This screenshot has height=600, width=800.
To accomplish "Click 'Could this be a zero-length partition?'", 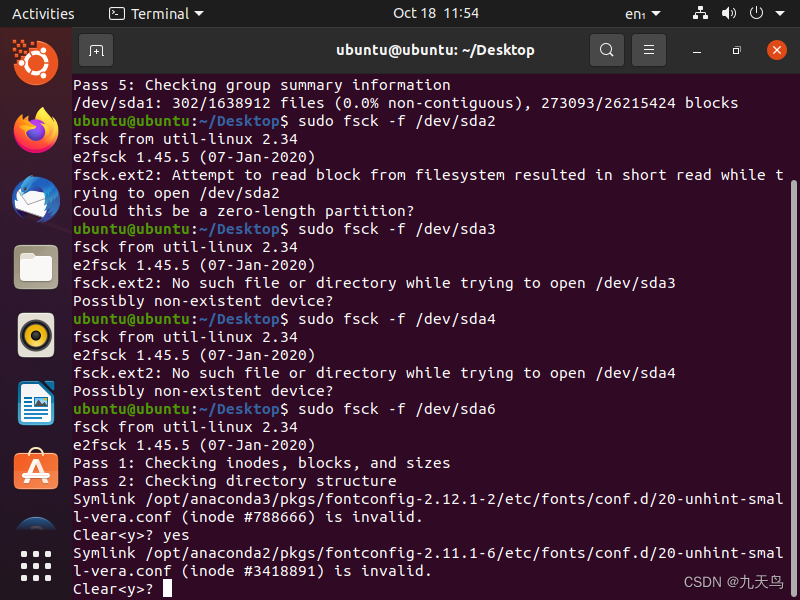I will point(243,211).
